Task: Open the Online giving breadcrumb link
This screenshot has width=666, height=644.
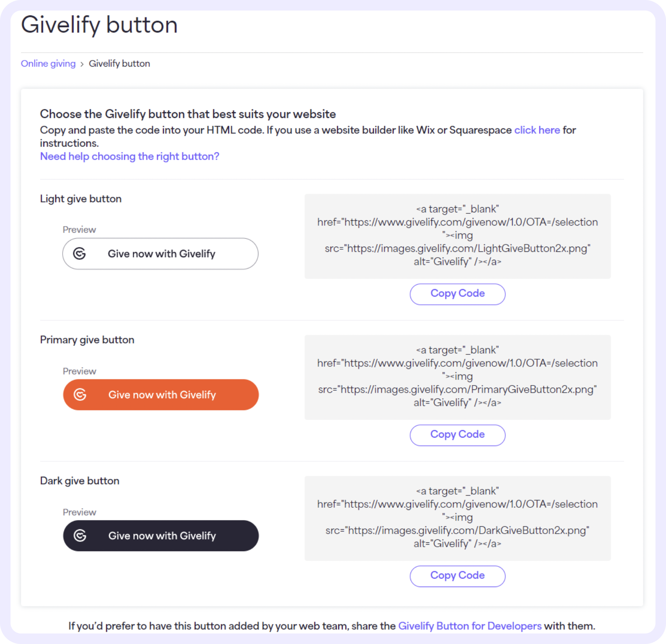Action: [48, 64]
